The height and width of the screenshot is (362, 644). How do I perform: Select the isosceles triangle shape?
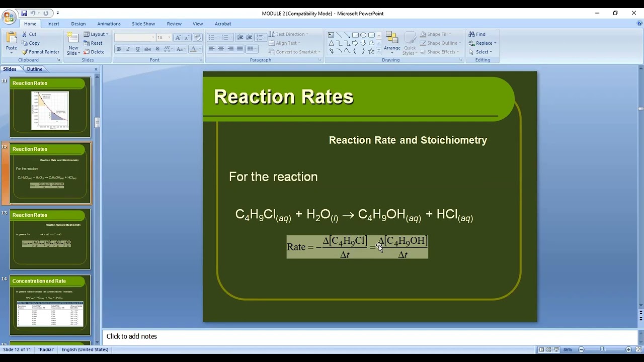(x=331, y=43)
